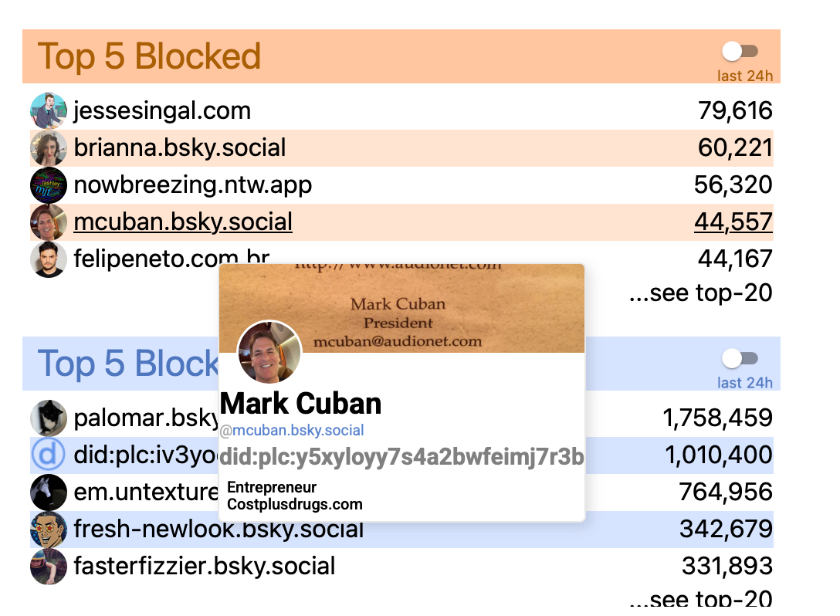
Task: Click Mark Cuban profile photo in popup
Action: [x=269, y=353]
